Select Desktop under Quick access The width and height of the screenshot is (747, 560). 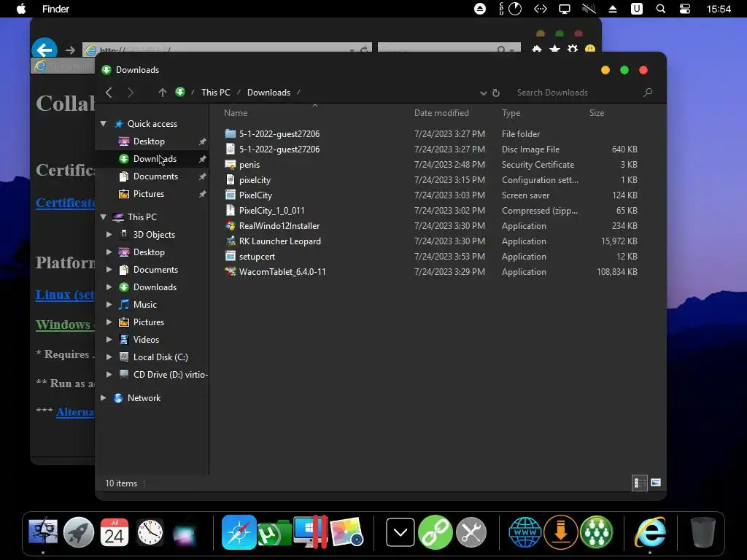click(149, 141)
